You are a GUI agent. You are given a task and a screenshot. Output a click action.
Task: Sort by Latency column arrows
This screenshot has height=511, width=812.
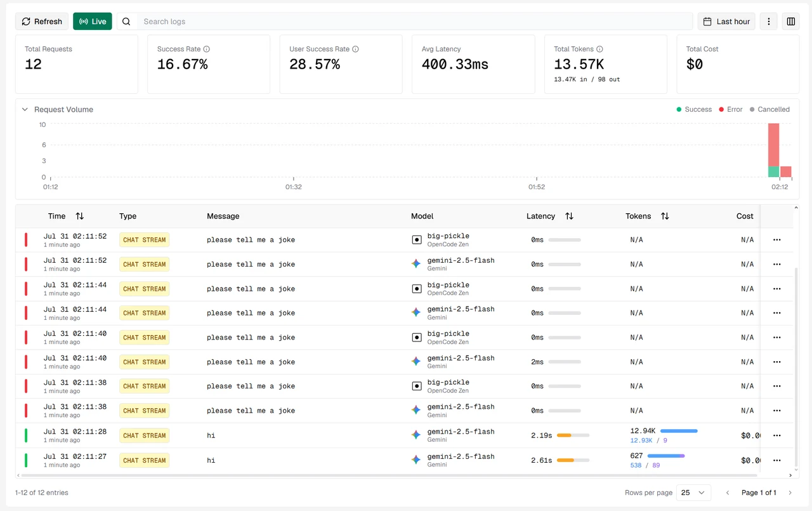tap(569, 216)
